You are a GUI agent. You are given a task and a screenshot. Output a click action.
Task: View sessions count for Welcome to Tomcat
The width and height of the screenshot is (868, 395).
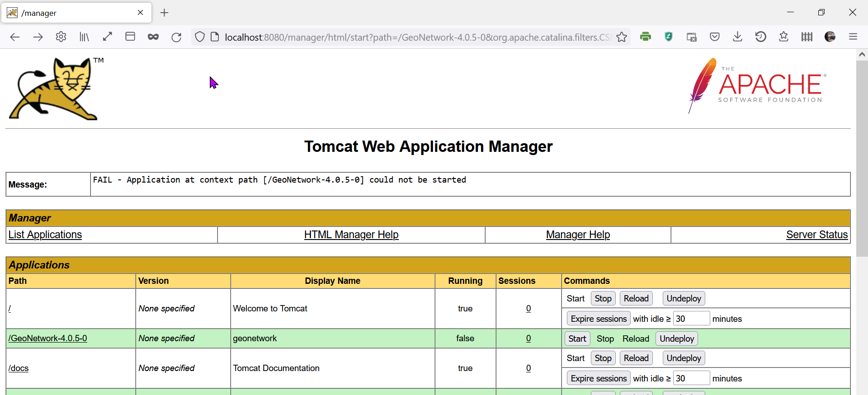(x=528, y=309)
